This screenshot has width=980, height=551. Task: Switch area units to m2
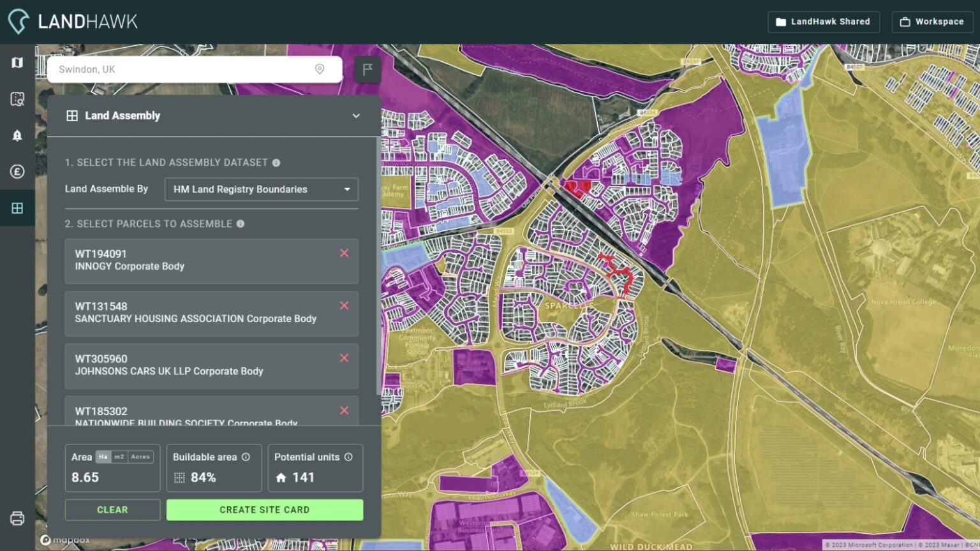coord(119,457)
